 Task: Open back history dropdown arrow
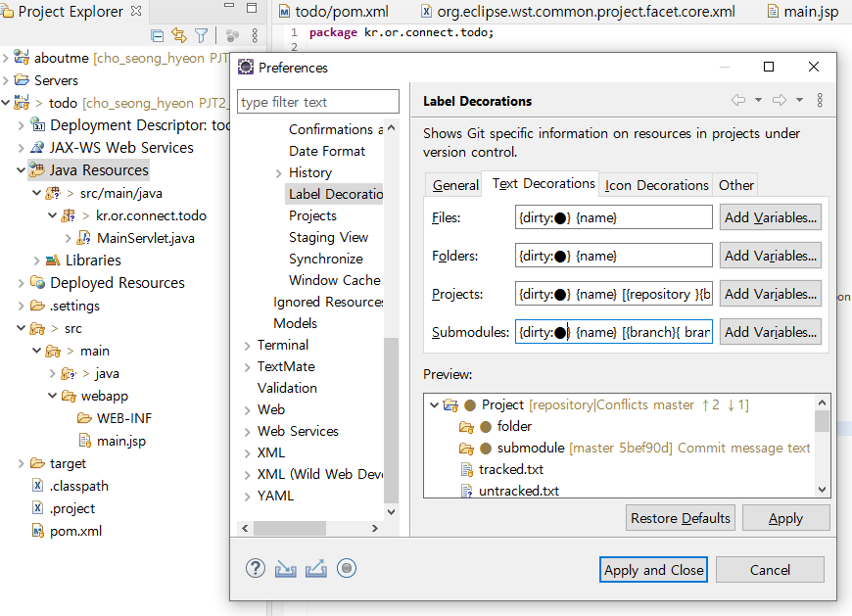tap(758, 100)
